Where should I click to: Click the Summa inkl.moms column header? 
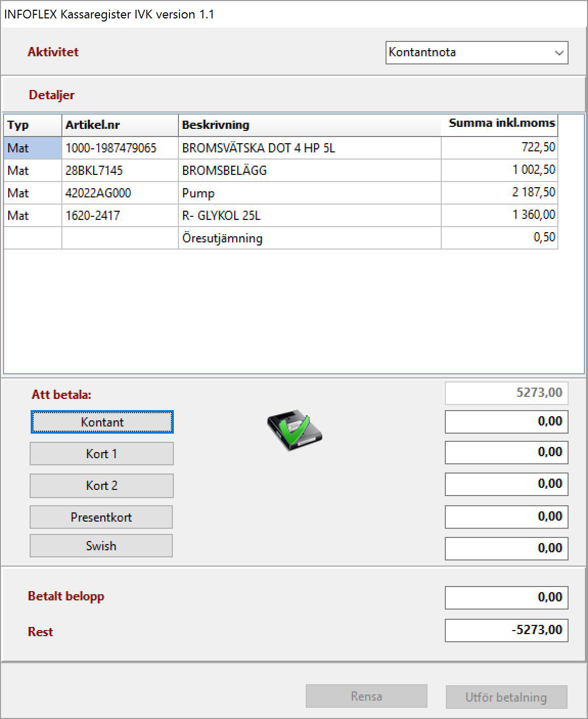(x=499, y=125)
